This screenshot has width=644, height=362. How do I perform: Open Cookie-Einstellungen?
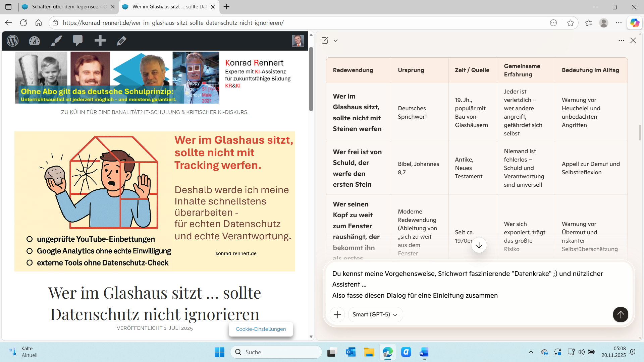[x=261, y=329]
